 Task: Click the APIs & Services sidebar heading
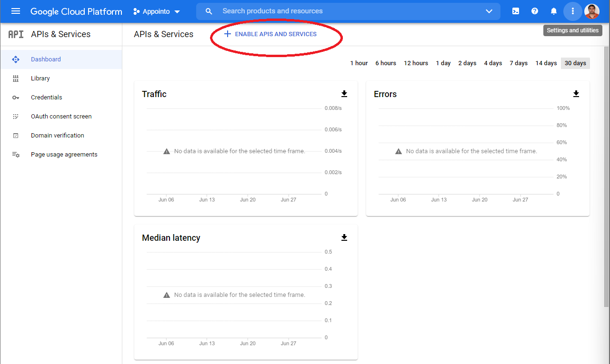[x=60, y=34]
